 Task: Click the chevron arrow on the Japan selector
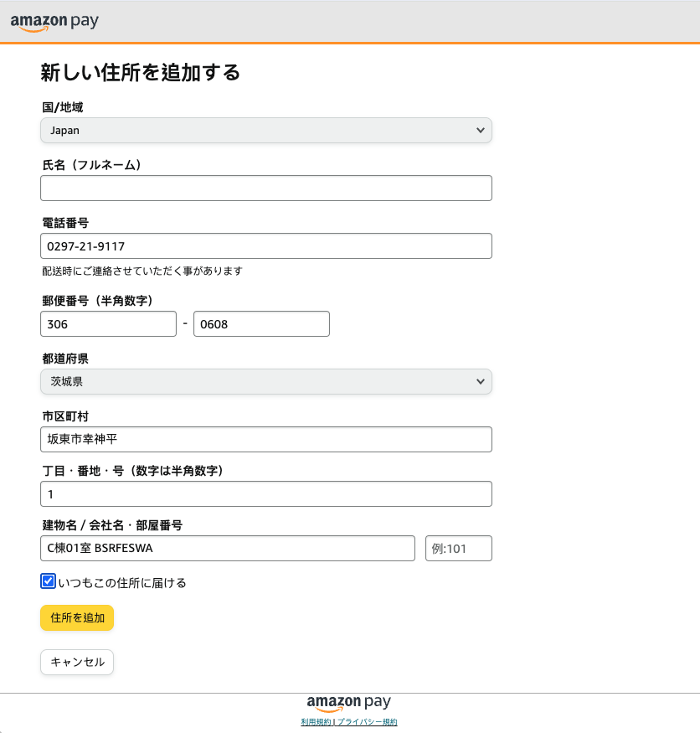pos(480,131)
